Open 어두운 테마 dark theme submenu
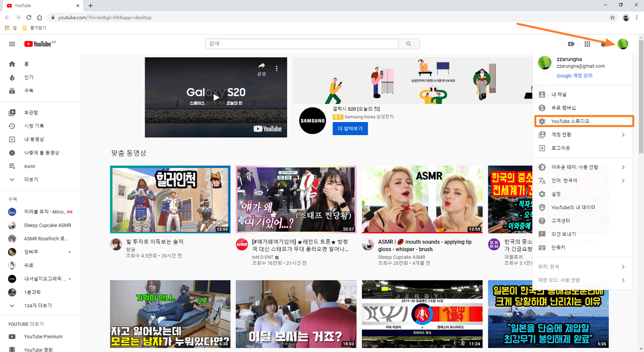Screen dimensions: 644x352 click(582, 167)
